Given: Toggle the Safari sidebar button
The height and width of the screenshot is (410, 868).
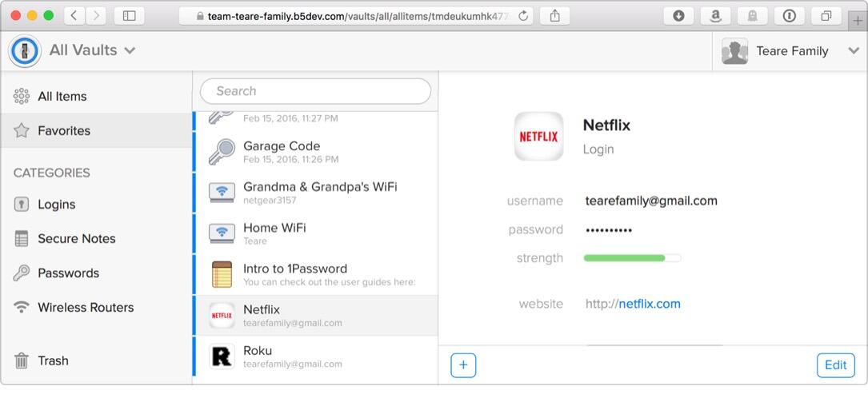Looking at the screenshot, I should [129, 16].
